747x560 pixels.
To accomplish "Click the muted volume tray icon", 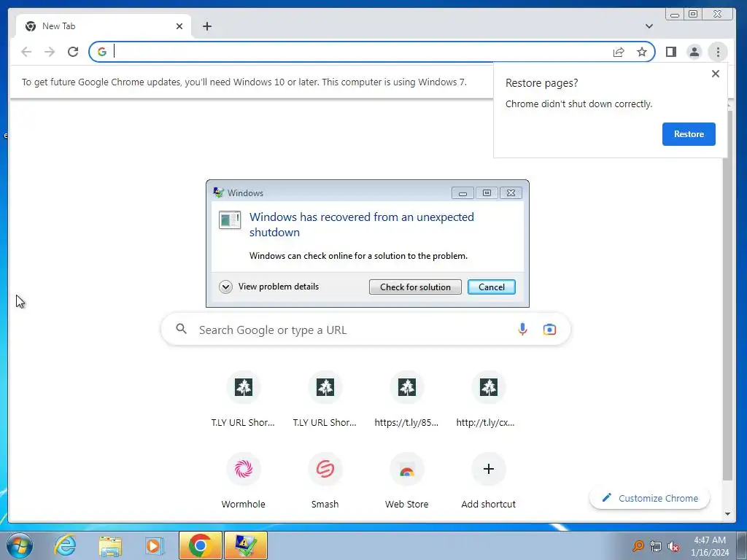I will pos(673,546).
